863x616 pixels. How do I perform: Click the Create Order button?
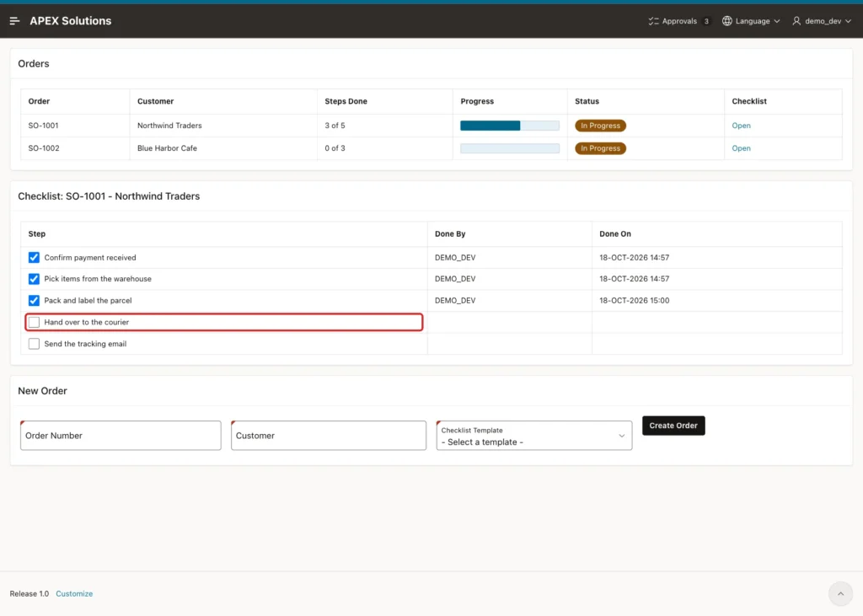pyautogui.click(x=673, y=426)
